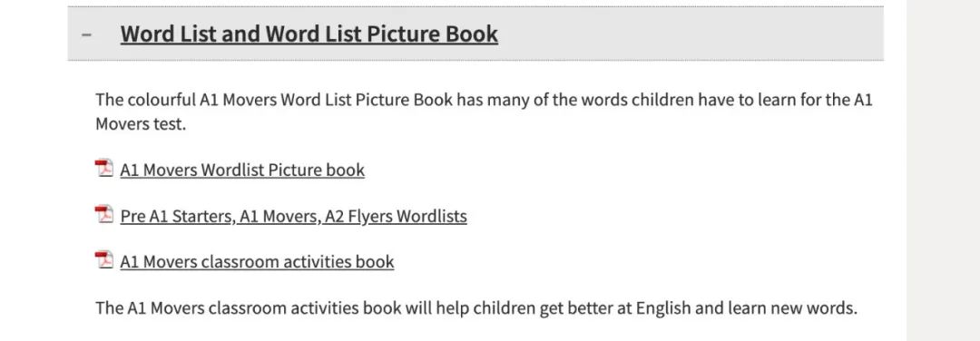
Task: Click the words 'activities book' in the third link
Action: tap(338, 261)
